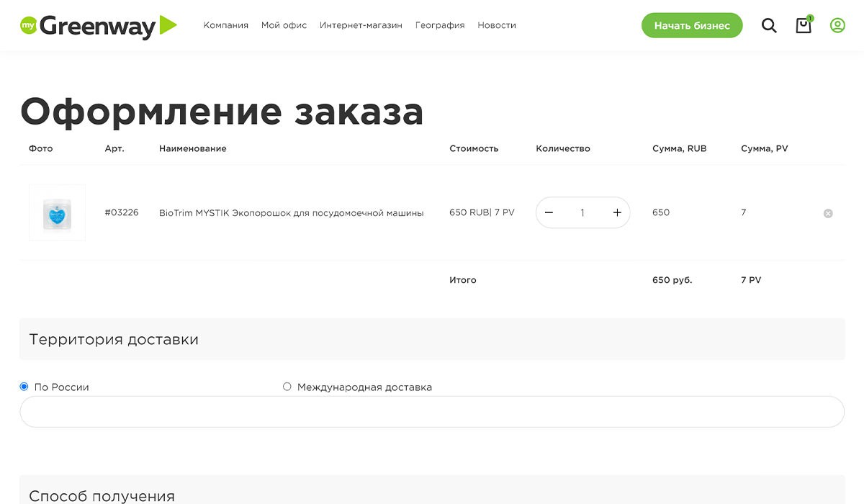Expand the Способ получения section
The height and width of the screenshot is (504, 864).
click(x=101, y=495)
